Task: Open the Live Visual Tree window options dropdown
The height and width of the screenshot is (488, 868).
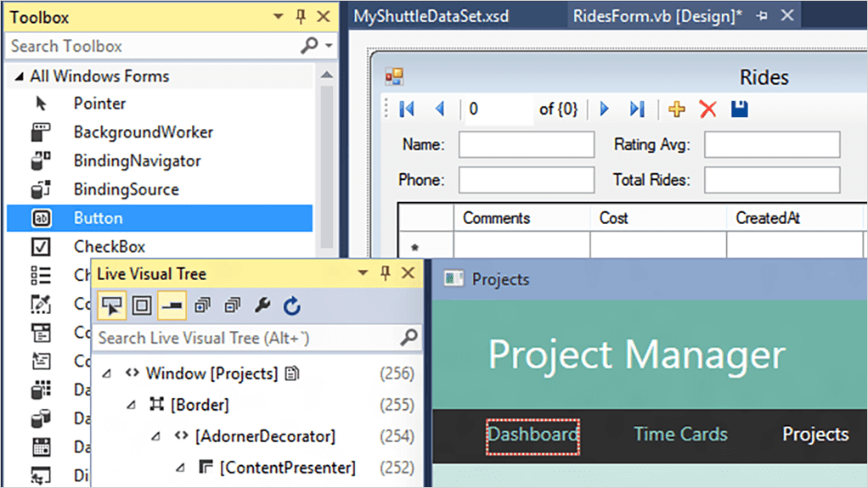Action: point(363,274)
